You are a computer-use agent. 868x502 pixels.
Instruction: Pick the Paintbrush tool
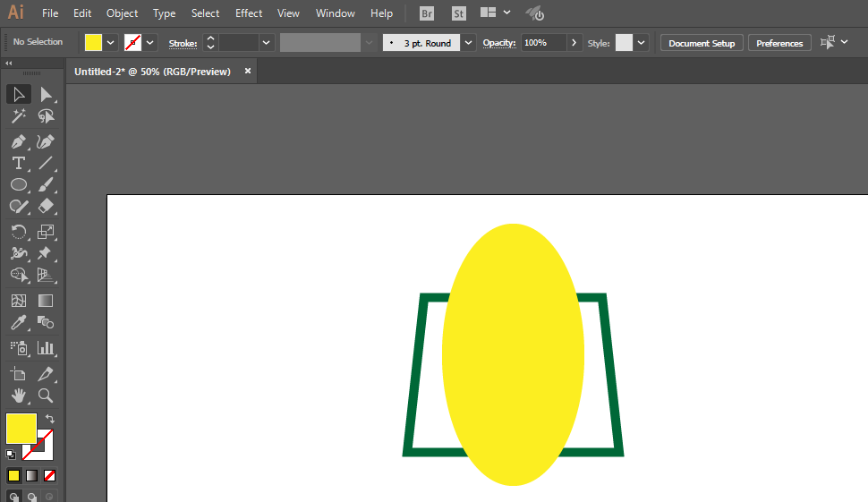[x=46, y=185]
